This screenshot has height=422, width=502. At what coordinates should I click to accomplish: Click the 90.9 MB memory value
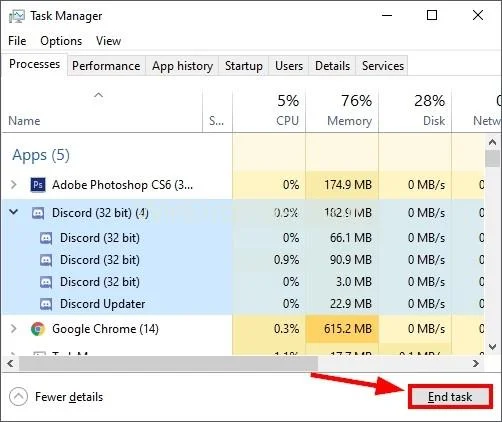351,260
